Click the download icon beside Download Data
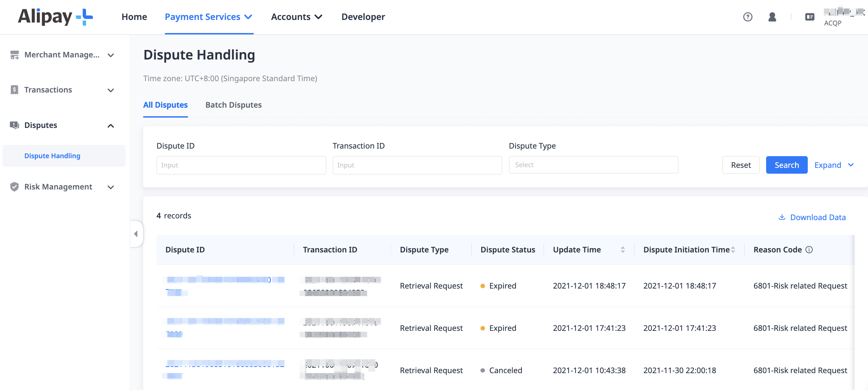Image resolution: width=868 pixels, height=390 pixels. [x=782, y=217]
